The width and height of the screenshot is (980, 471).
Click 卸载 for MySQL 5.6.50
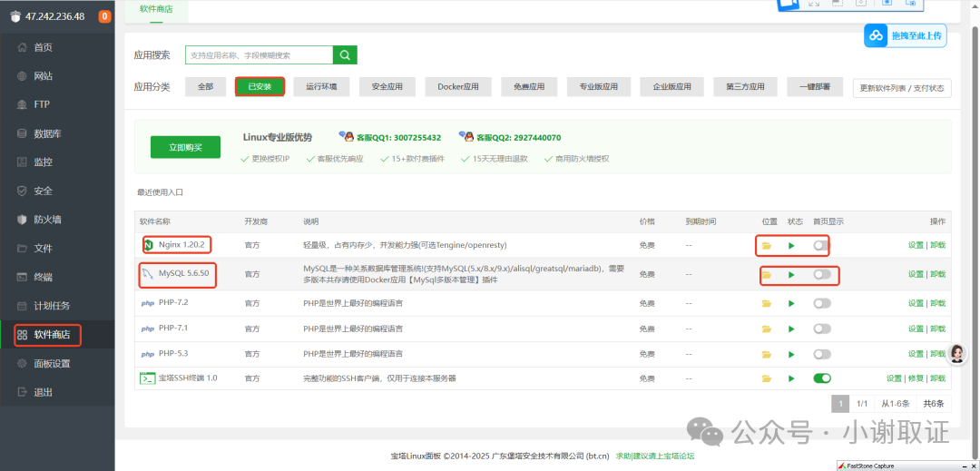pyautogui.click(x=937, y=274)
